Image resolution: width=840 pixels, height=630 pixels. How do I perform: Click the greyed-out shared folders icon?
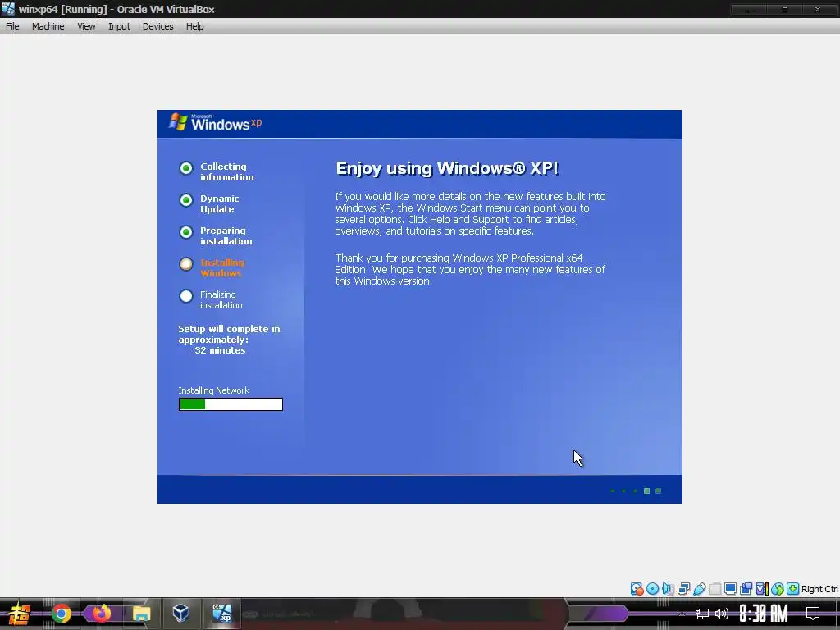(714, 589)
